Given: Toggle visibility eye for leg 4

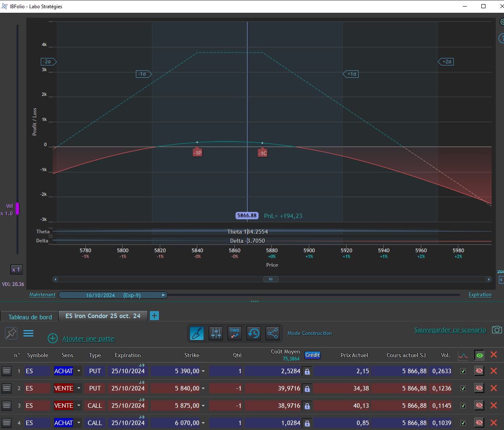Looking at the screenshot, I should (x=479, y=423).
